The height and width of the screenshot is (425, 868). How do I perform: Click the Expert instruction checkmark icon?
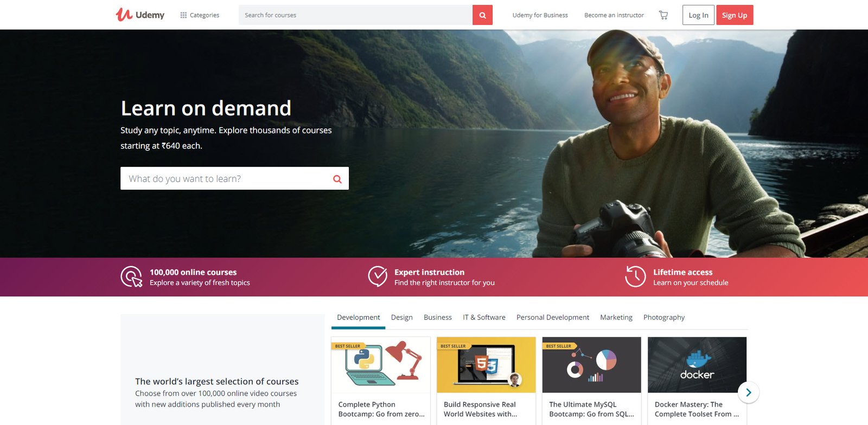[x=378, y=276]
